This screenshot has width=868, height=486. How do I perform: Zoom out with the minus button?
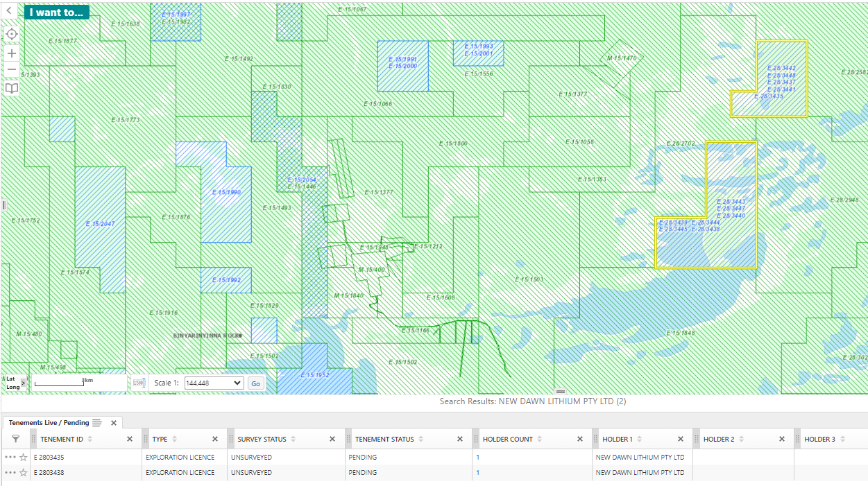[12, 69]
